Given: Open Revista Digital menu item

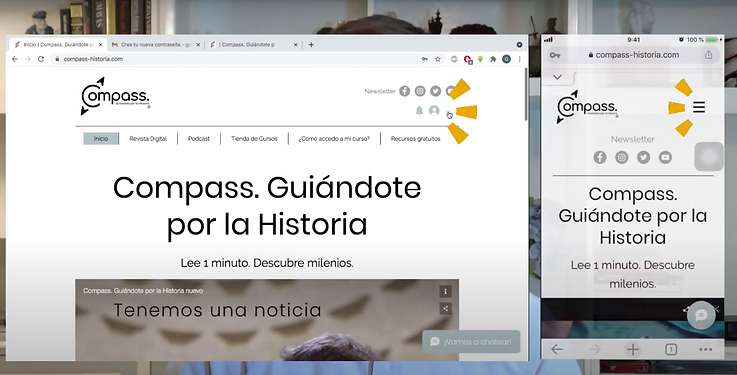Looking at the screenshot, I should tap(148, 139).
